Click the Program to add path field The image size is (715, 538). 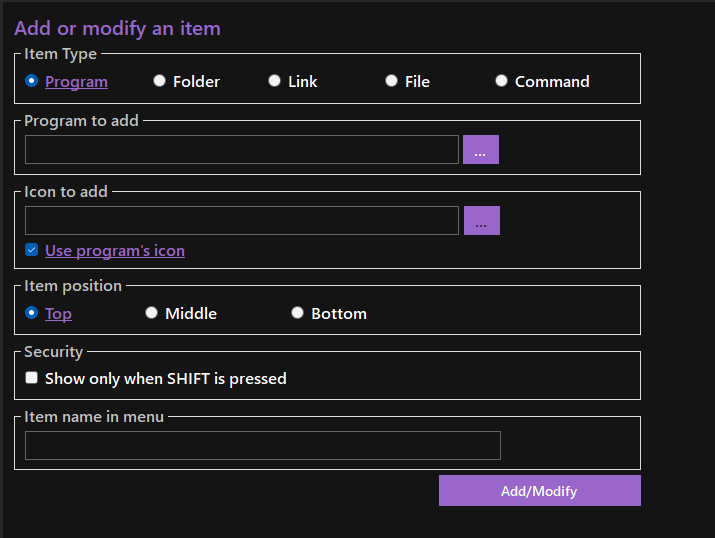[241, 150]
